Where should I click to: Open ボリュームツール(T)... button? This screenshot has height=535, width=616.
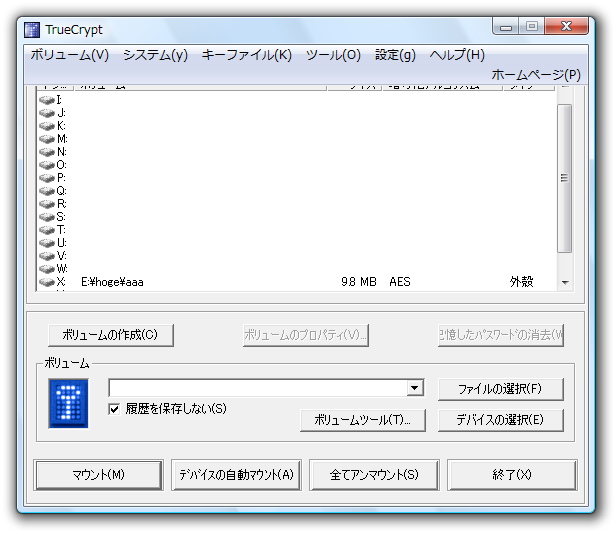click(363, 420)
